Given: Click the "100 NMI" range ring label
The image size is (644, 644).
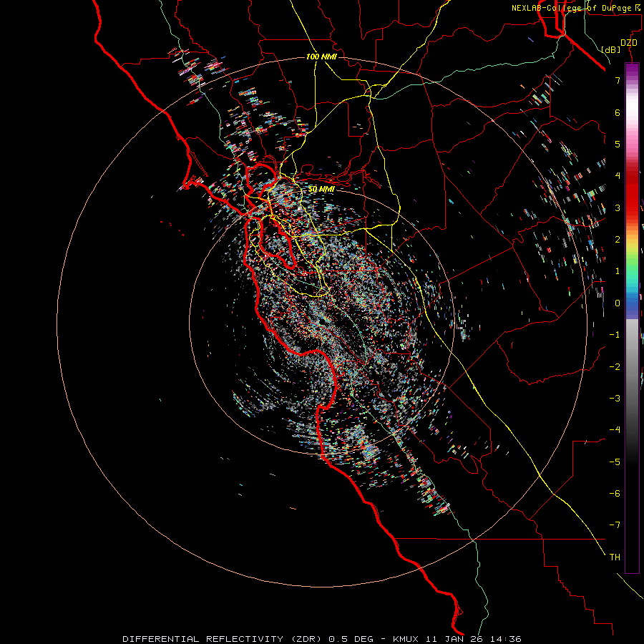Looking at the screenshot, I should pos(321,57).
